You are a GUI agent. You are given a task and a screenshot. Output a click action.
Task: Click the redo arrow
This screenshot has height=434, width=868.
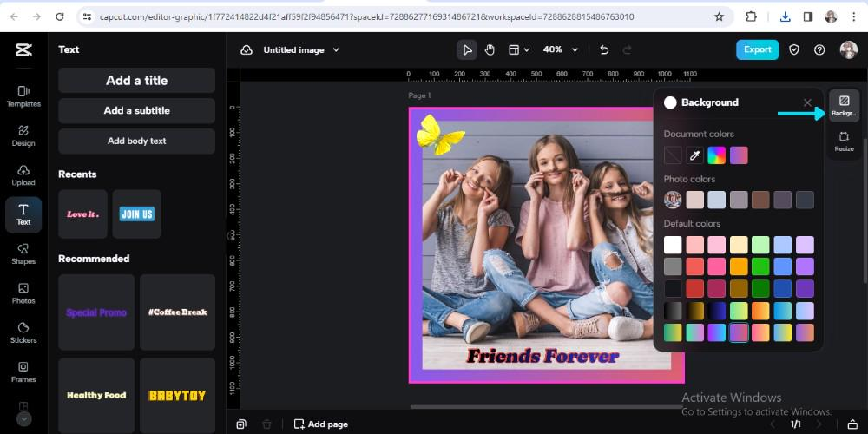(x=628, y=49)
